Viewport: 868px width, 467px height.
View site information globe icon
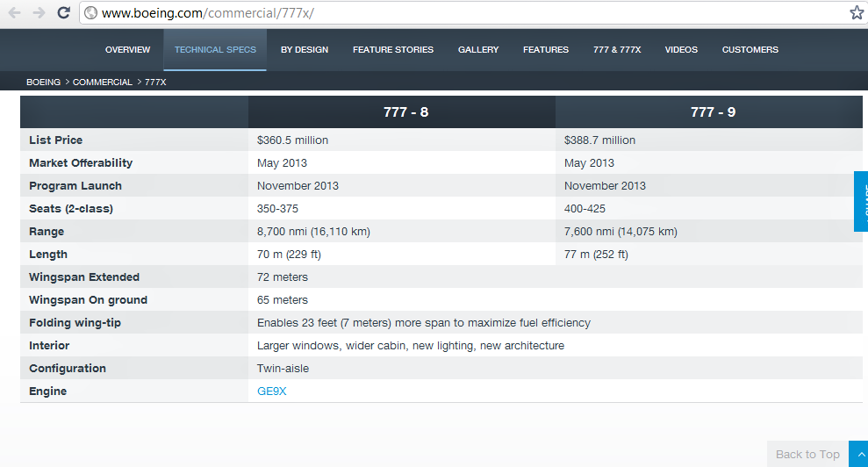90,13
